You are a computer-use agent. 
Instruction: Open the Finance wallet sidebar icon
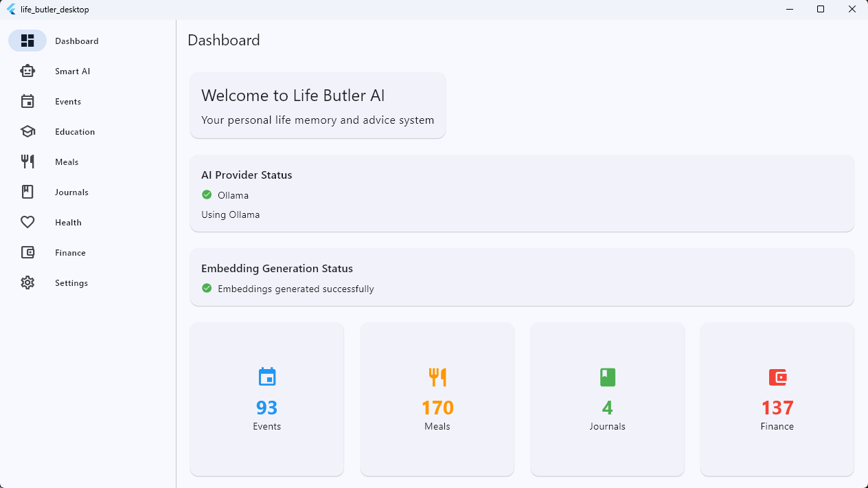point(27,252)
